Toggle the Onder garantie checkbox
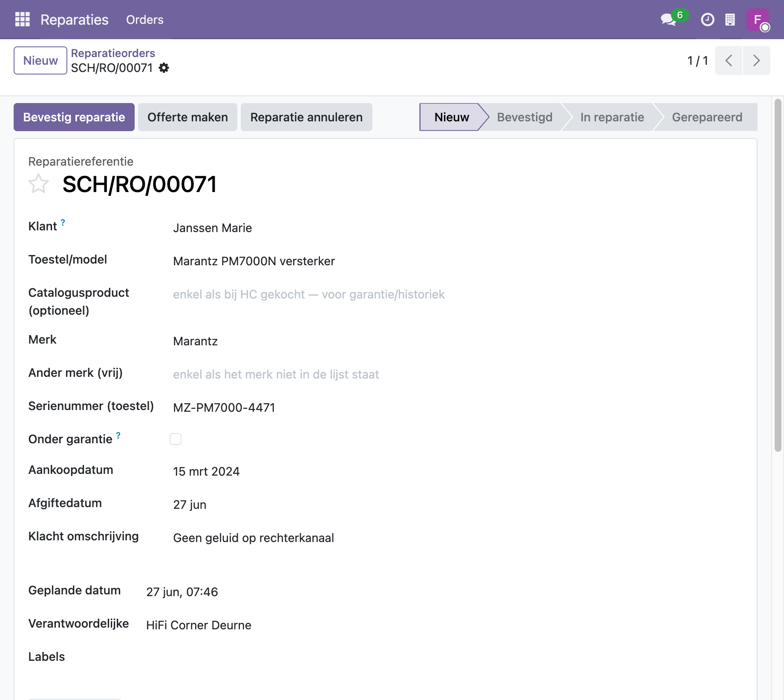The height and width of the screenshot is (700, 784). click(x=176, y=439)
